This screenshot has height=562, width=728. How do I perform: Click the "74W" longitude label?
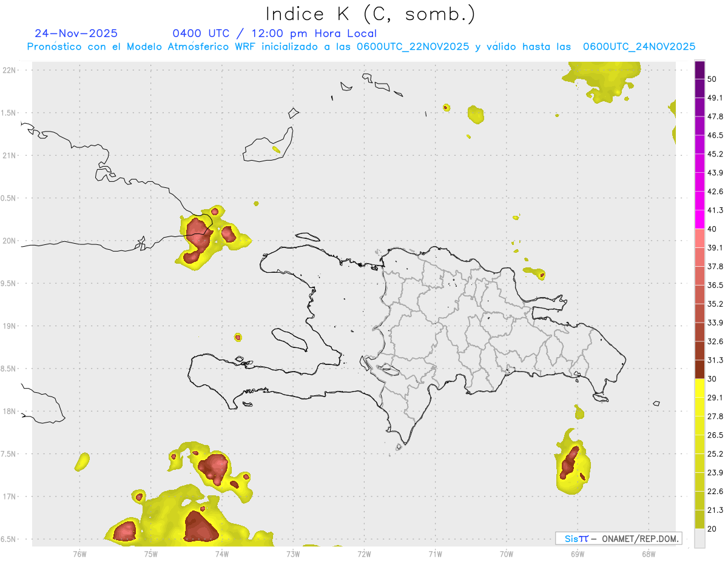click(222, 554)
